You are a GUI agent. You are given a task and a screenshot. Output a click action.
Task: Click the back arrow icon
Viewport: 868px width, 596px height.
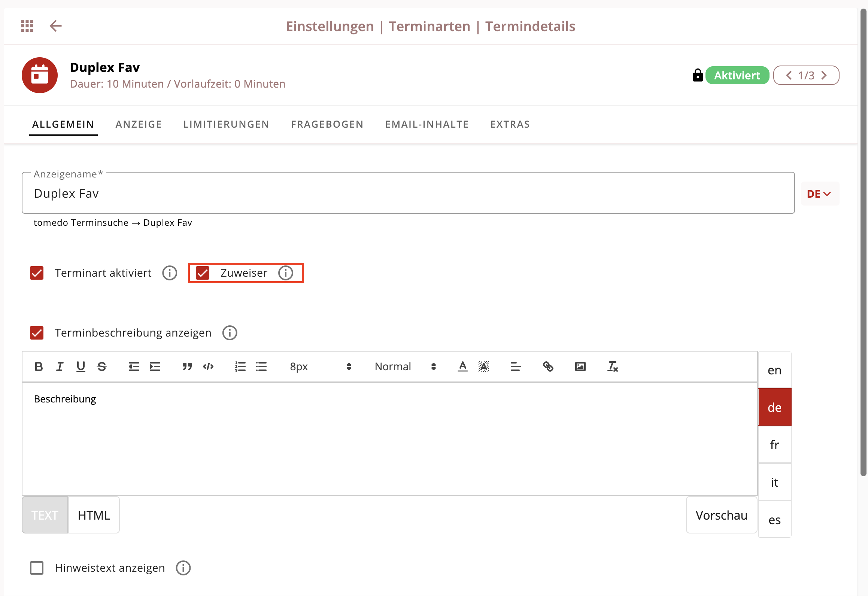pos(55,26)
